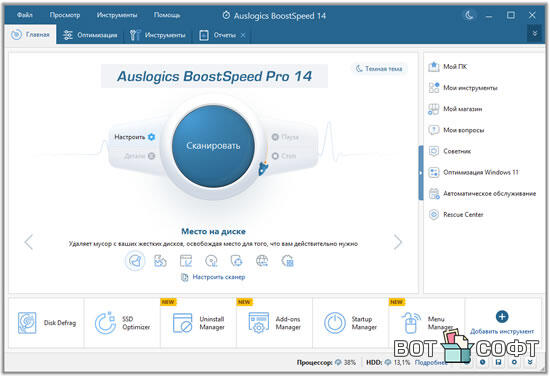Open Мои инструменты in the sidebar
The height and width of the screenshot is (376, 550).
463,88
